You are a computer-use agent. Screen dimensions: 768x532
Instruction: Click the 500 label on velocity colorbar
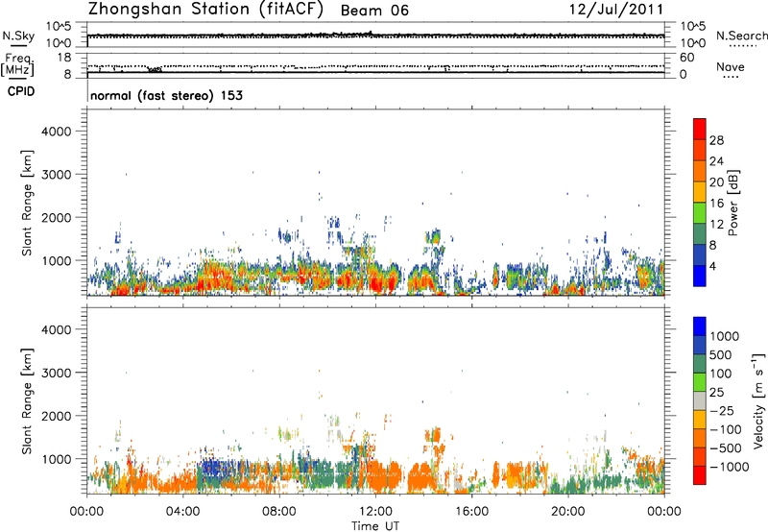(x=721, y=354)
